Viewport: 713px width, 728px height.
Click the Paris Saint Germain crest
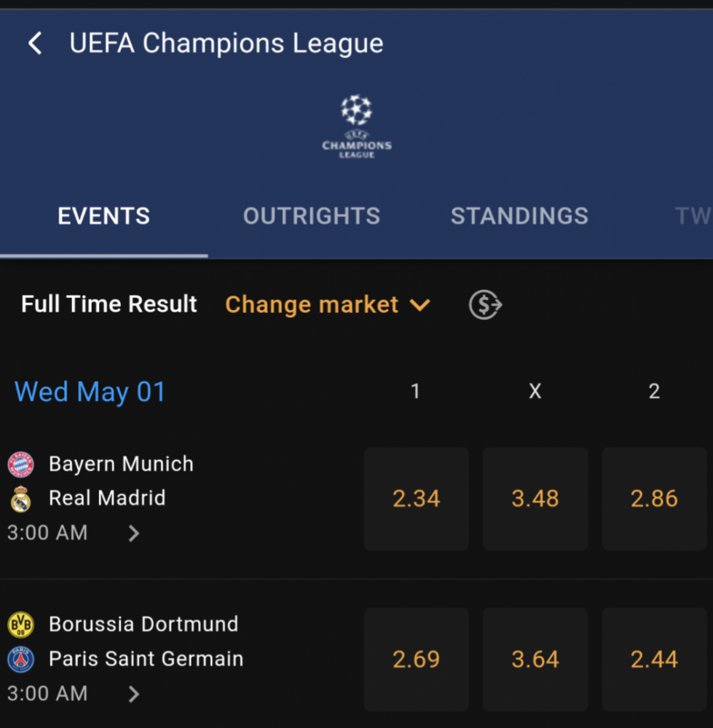coord(21,660)
